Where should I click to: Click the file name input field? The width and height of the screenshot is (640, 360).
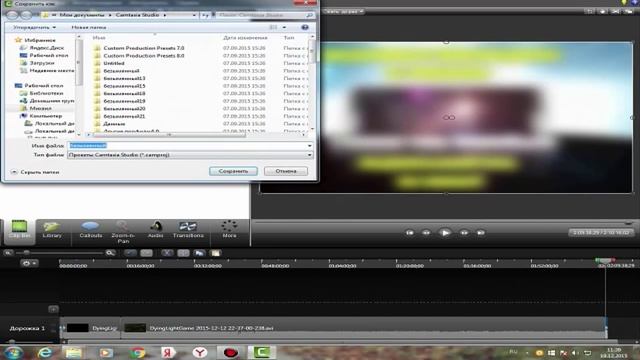click(187, 145)
